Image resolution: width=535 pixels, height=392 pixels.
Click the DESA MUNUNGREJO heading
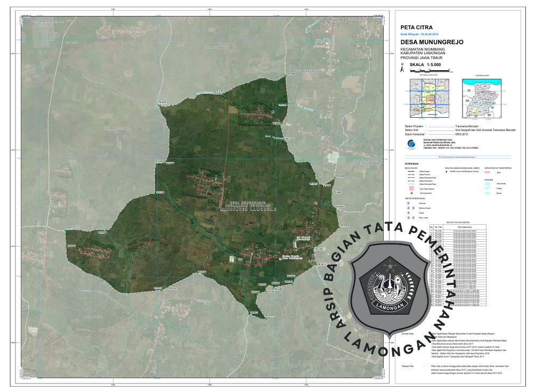coord(432,42)
